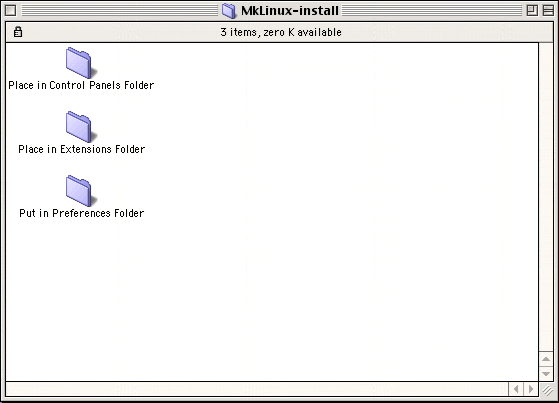Click the horizontal scrollbar left arrow

[x=516, y=389]
